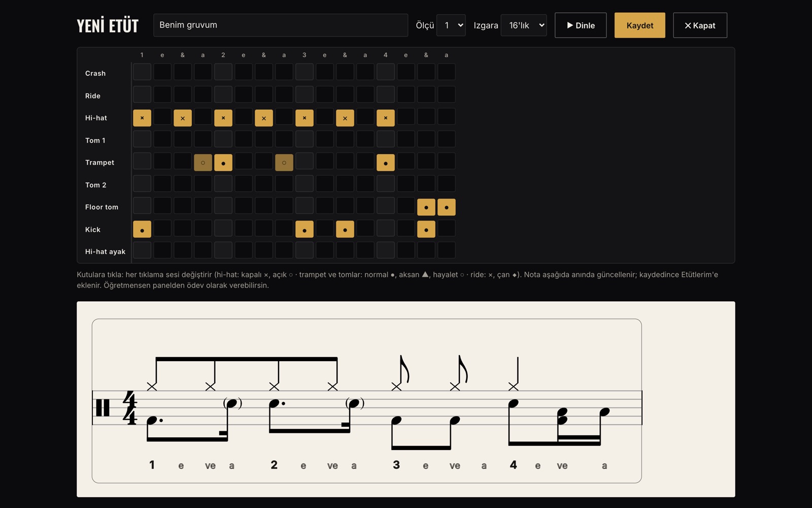This screenshot has height=508, width=812.
Task: Toggle the Hi-hat cell on first '&'
Action: tap(183, 118)
